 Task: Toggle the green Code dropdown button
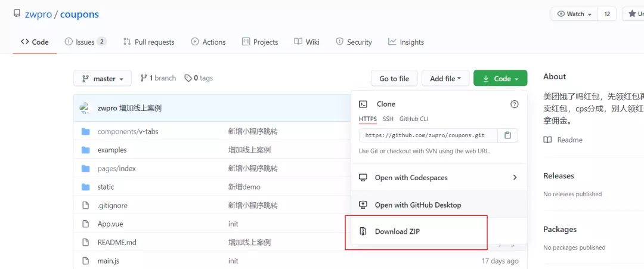500,79
